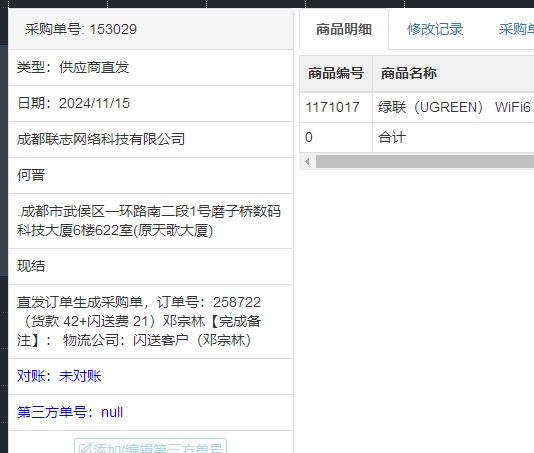The width and height of the screenshot is (534, 453).
Task: Click the supplier name 成都联志网络科技有限公司
Action: coord(101,139)
